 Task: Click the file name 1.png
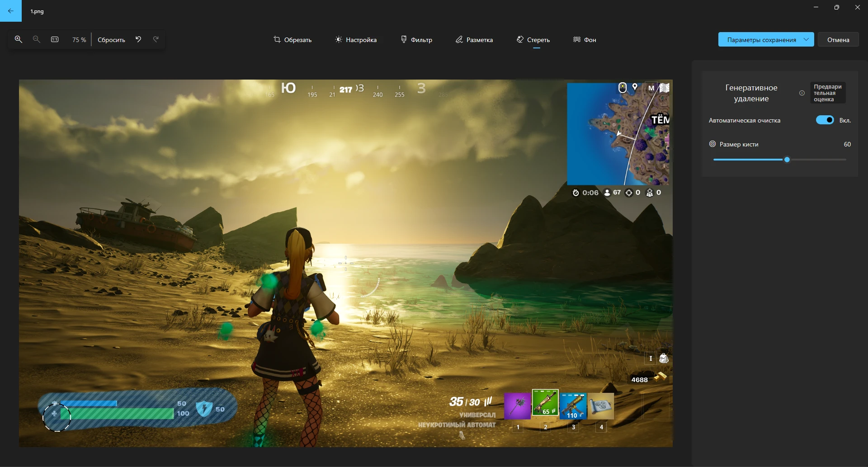point(37,11)
